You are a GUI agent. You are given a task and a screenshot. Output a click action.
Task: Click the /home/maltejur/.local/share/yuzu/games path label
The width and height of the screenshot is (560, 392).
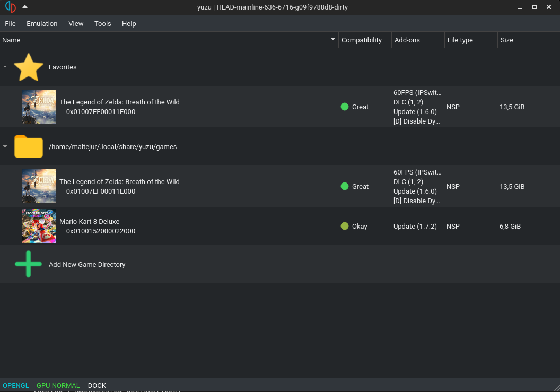(112, 147)
